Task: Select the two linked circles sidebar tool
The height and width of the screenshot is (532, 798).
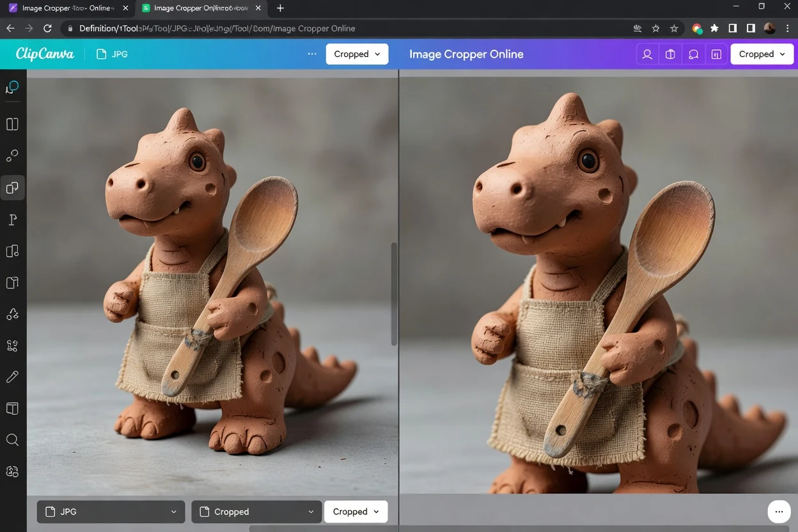Action: point(12,156)
